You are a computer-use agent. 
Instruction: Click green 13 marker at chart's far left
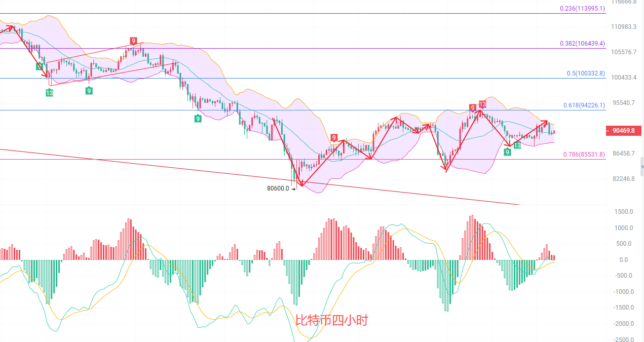49,93
